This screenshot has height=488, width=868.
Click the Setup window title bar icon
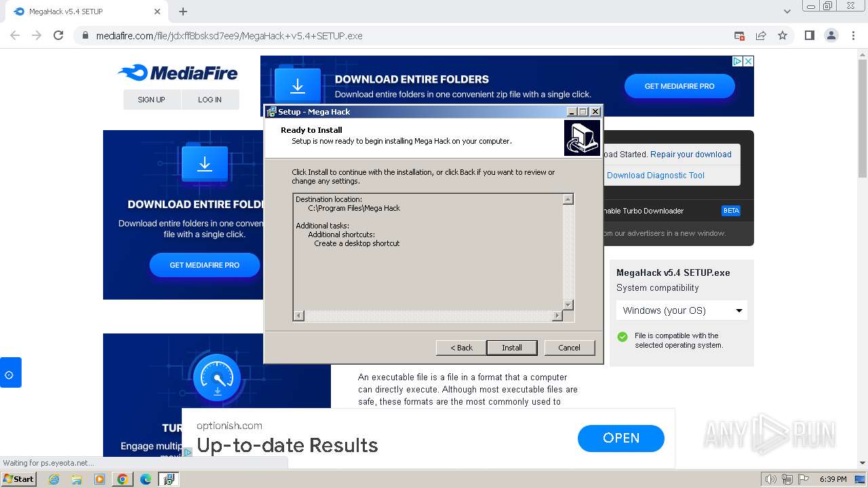pyautogui.click(x=271, y=112)
